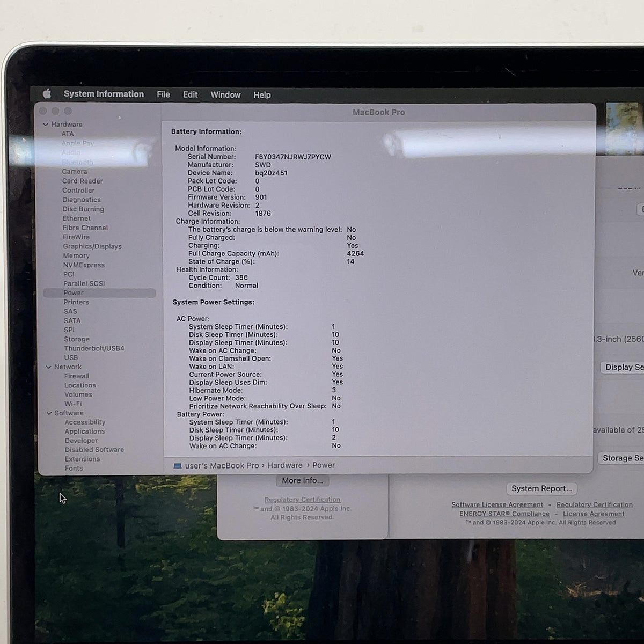The image size is (644, 644).
Task: Select Storage in the sidebar
Action: point(77,339)
